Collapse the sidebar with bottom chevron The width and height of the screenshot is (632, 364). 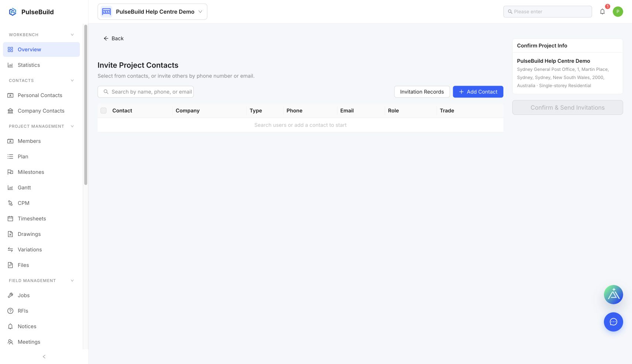click(44, 357)
